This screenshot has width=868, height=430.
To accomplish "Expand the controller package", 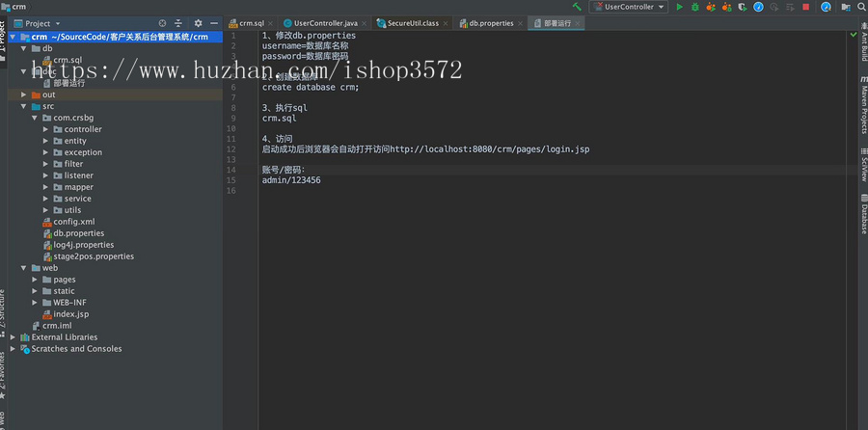I will pos(45,129).
